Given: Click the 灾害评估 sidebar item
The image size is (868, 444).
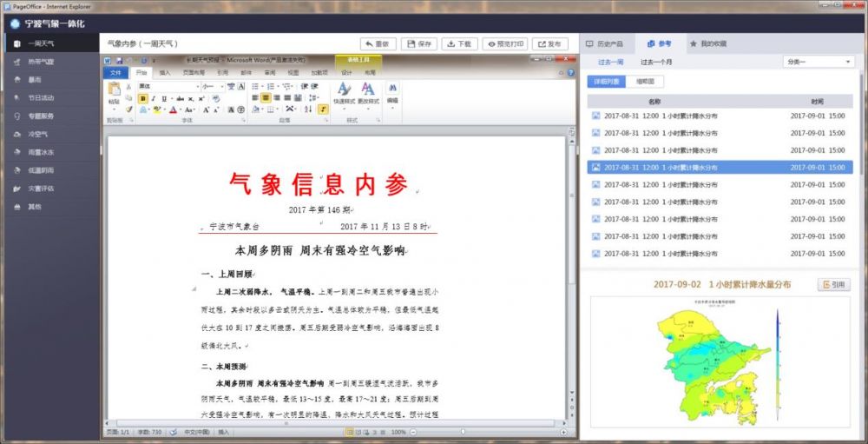Looking at the screenshot, I should [41, 188].
